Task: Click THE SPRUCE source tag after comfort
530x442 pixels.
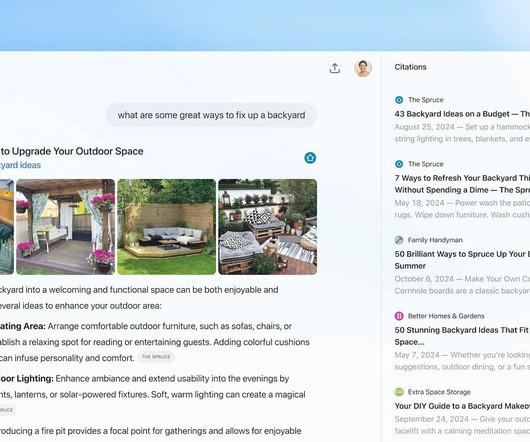Action: [x=156, y=357]
